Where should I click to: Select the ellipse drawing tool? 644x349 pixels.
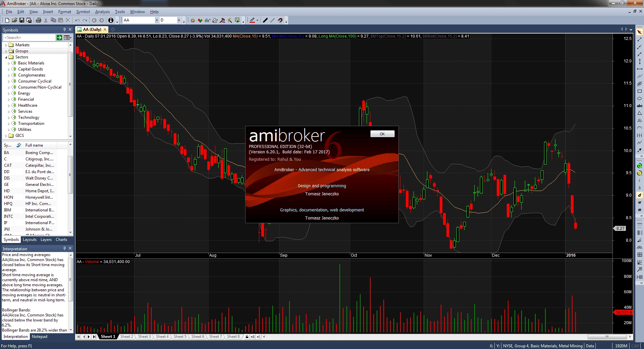(639, 98)
